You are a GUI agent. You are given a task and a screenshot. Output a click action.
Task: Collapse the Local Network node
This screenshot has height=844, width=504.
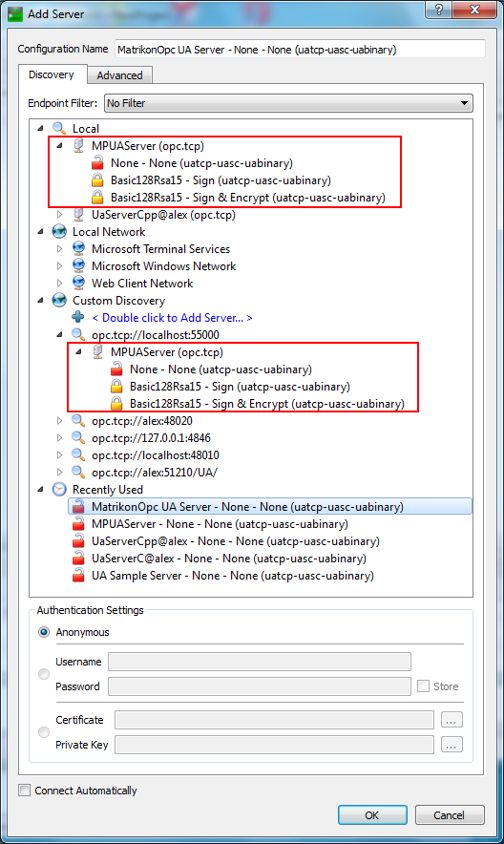coord(40,231)
